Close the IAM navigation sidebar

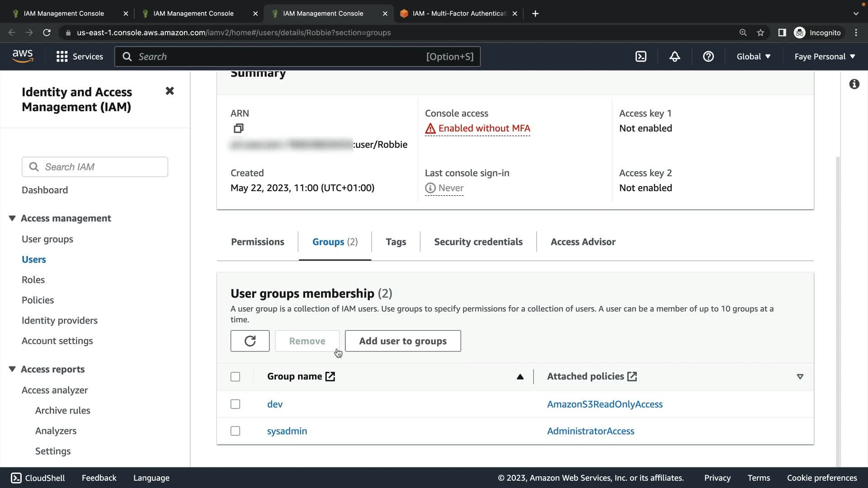pos(170,91)
